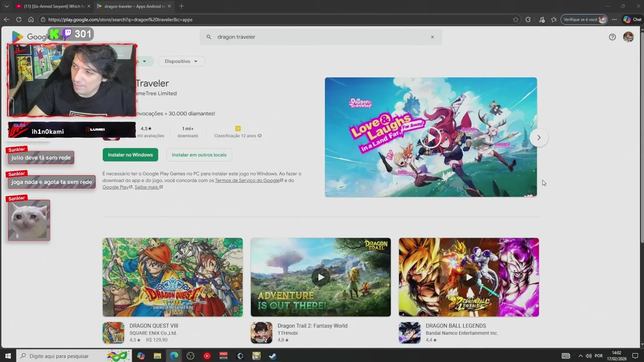Open the Dragon Quest VIII banner image
This screenshot has width=644, height=362.
[173, 277]
